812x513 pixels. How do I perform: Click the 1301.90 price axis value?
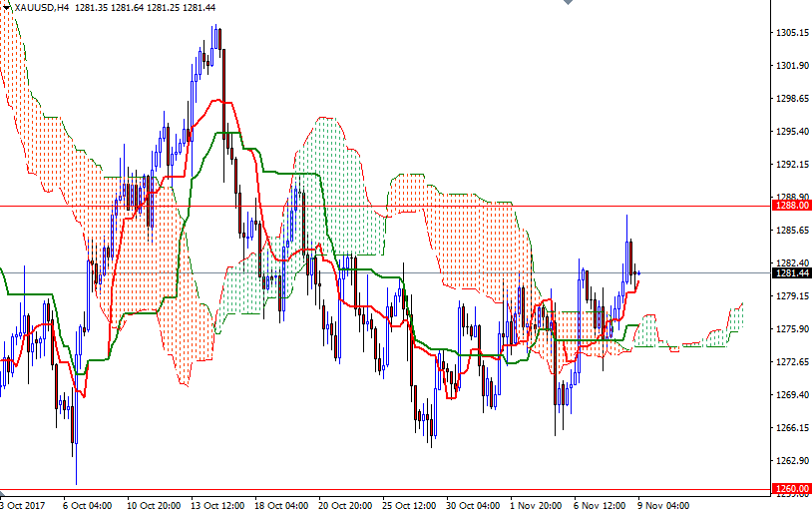(x=792, y=65)
